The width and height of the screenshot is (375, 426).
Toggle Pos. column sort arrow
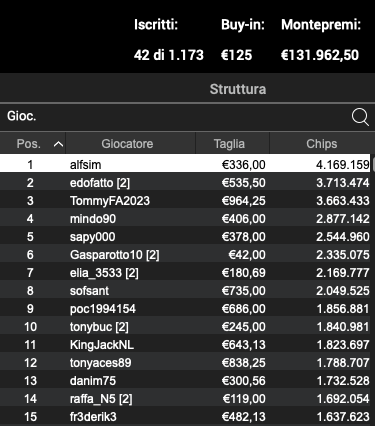[58, 144]
